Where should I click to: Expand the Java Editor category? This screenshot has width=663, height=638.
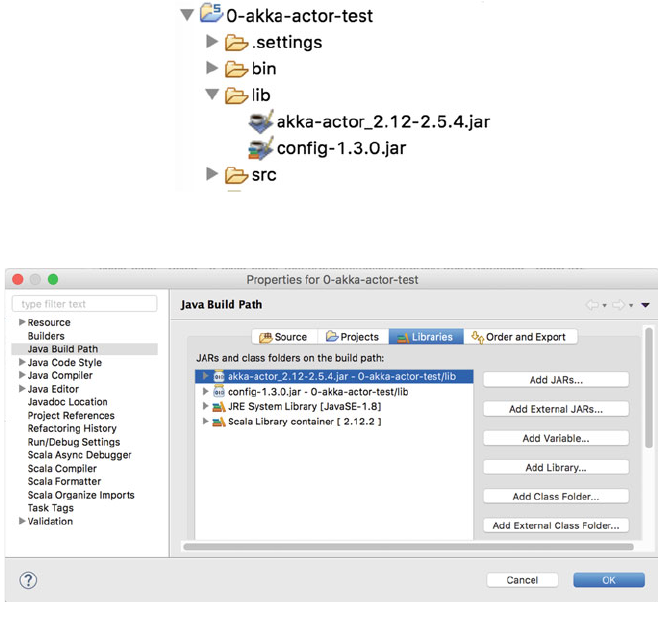pos(22,389)
